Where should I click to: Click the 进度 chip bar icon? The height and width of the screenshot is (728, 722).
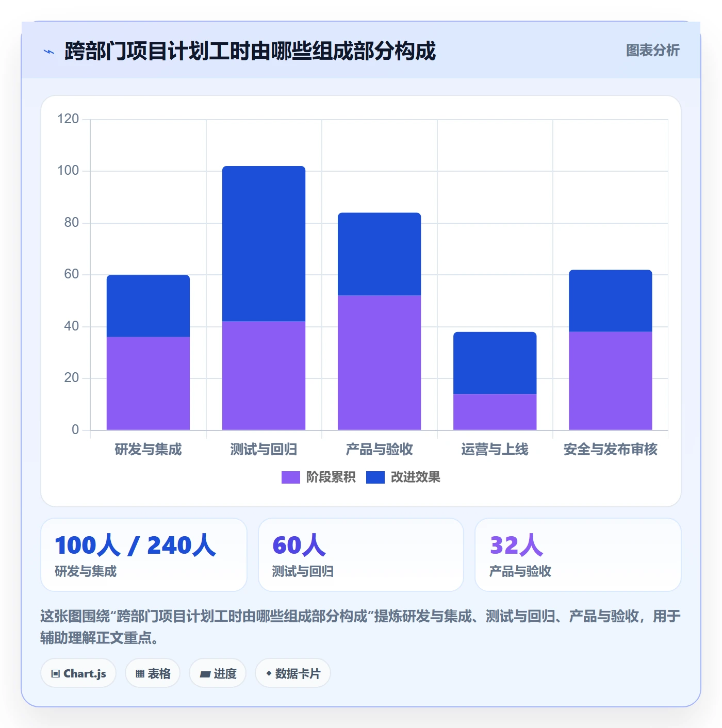pyautogui.click(x=205, y=674)
